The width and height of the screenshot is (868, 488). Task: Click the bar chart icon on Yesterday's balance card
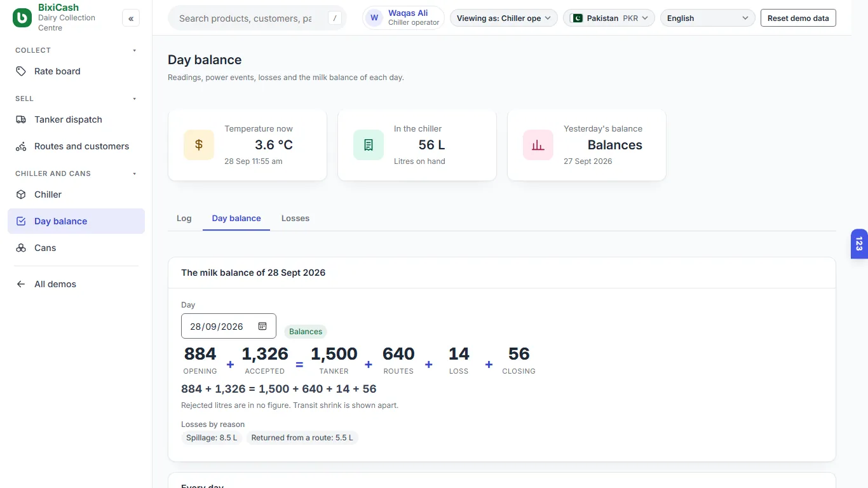pos(538,145)
